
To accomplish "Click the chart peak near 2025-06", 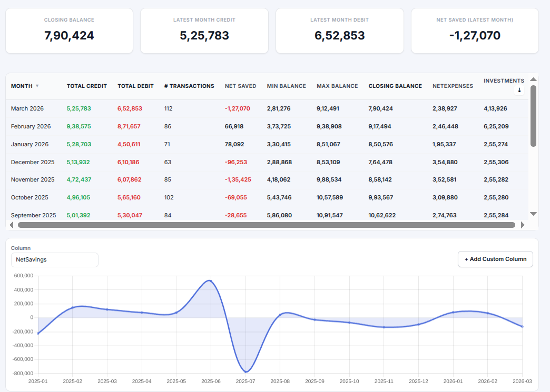I will pyautogui.click(x=211, y=281).
